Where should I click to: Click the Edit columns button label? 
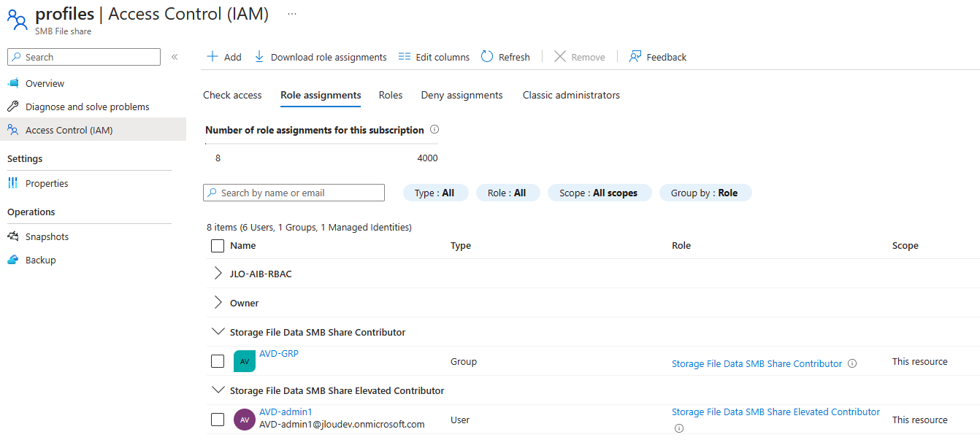(443, 57)
